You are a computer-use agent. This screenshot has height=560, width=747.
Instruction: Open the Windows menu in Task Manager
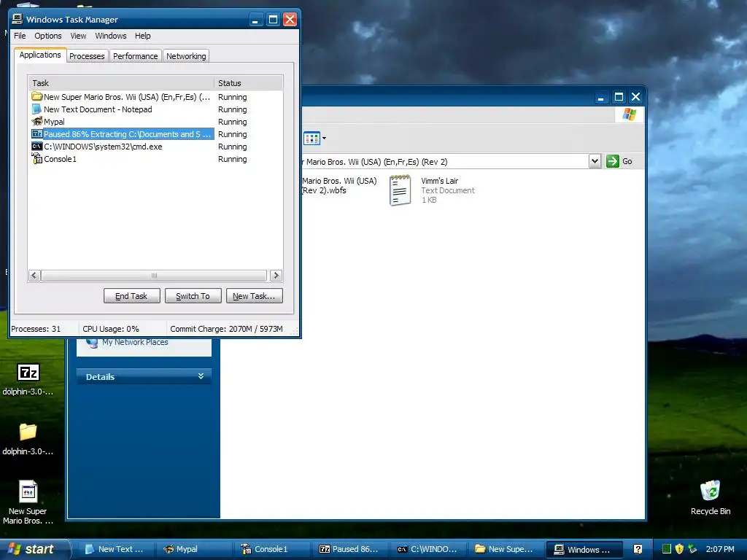pos(111,36)
